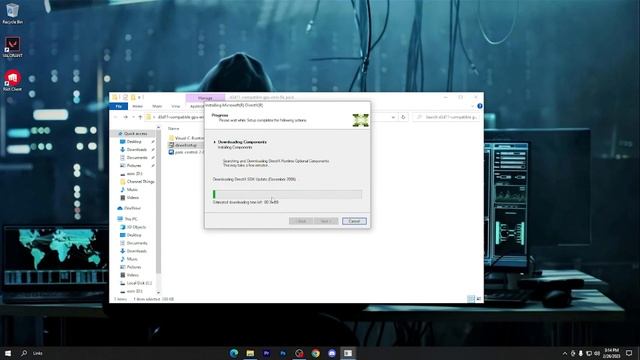Click the DirectX download progress bar
This screenshot has width=640, height=360.
287,194
